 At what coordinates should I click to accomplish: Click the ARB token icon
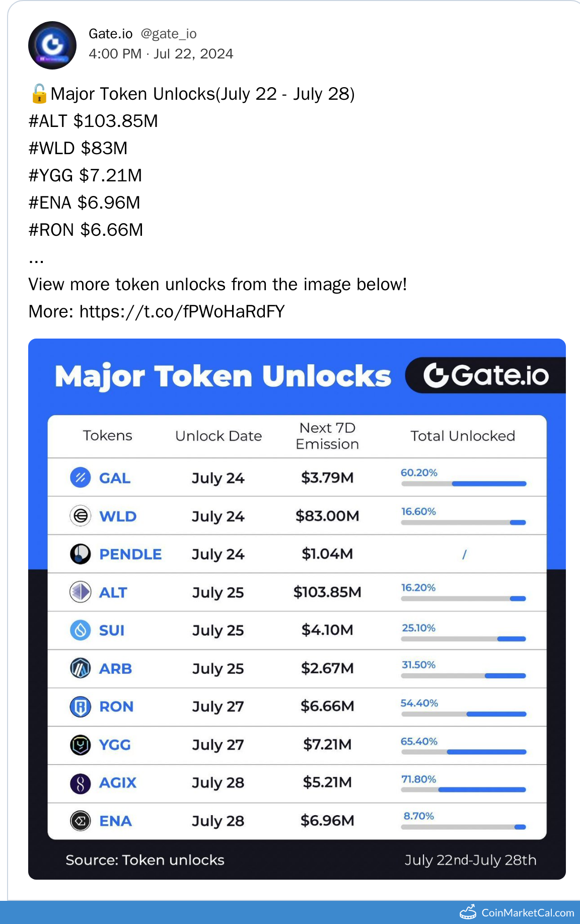(x=80, y=669)
